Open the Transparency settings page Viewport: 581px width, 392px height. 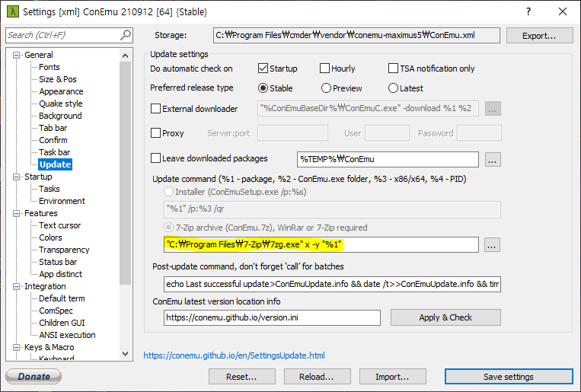click(x=64, y=250)
